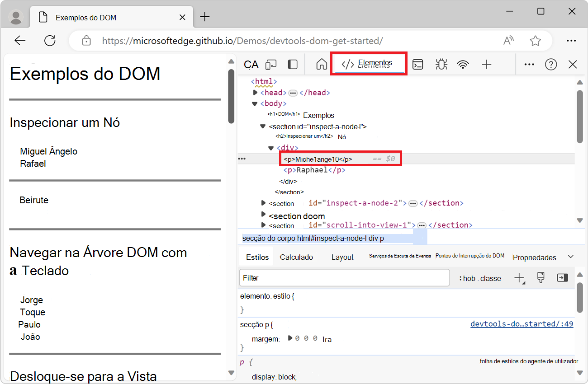Switch to the Calculado tab
The image size is (588, 384).
pos(296,257)
